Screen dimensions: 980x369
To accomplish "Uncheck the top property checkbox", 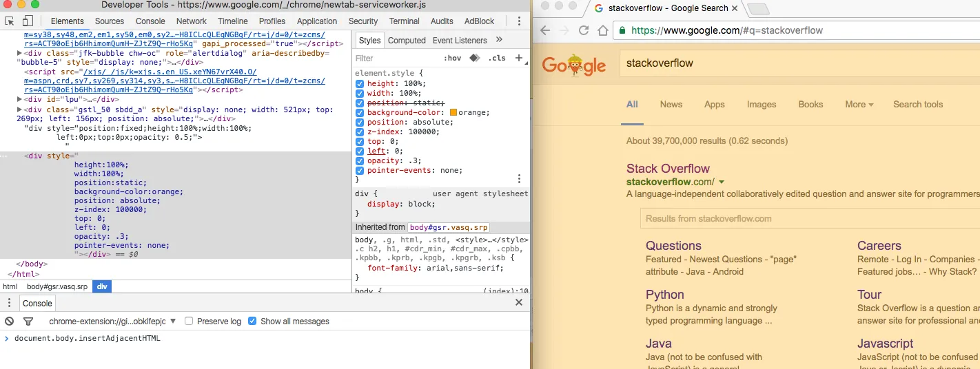I will click(360, 142).
